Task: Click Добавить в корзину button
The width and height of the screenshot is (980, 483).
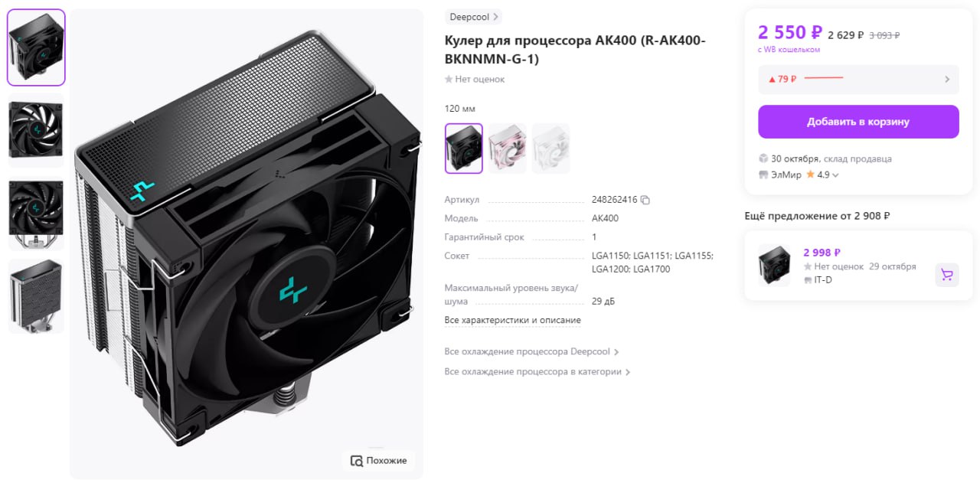Action: point(858,122)
